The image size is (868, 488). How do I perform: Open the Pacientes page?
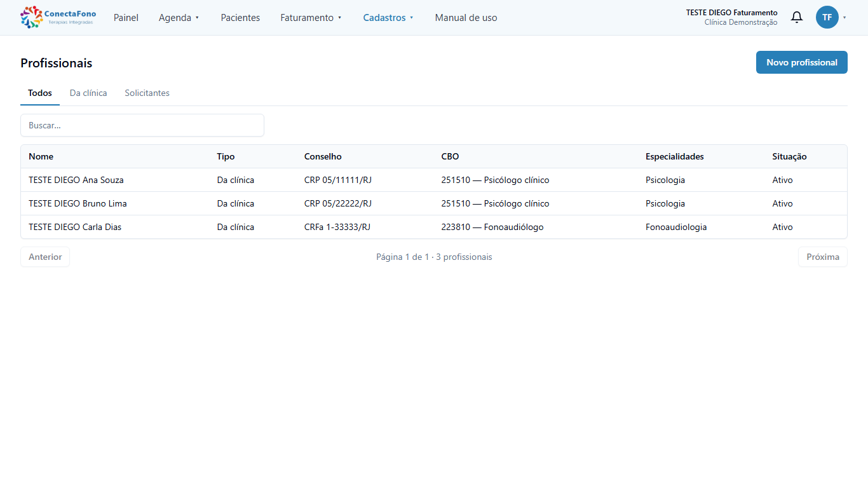point(240,18)
